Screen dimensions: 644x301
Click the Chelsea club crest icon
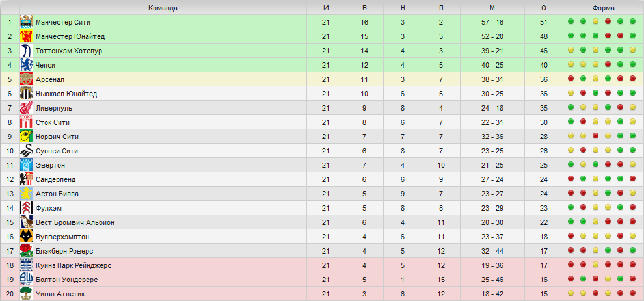coord(26,65)
